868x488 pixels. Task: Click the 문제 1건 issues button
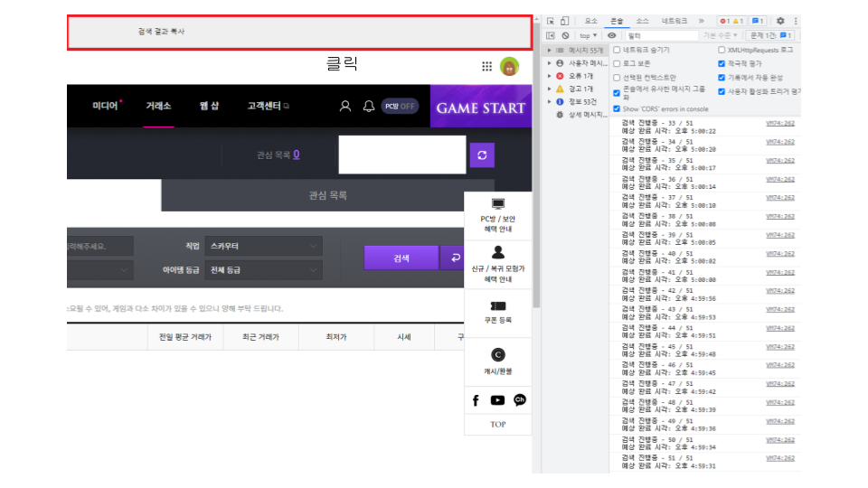click(771, 35)
